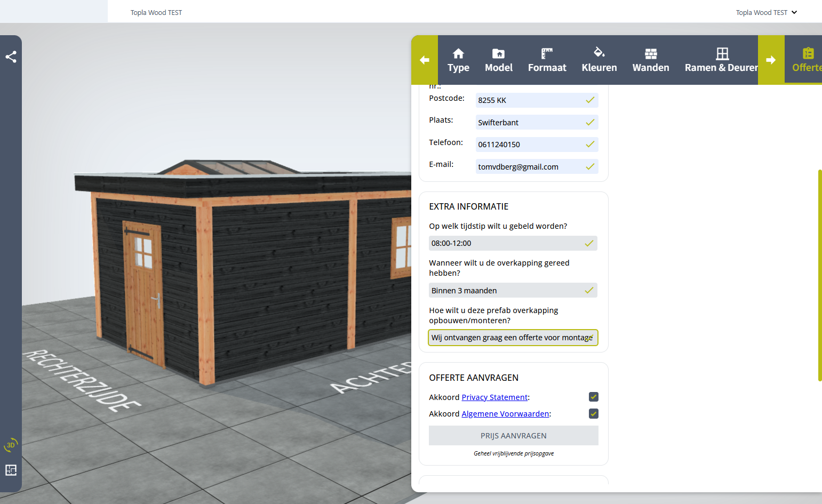This screenshot has height=504, width=822.
Task: Uncheck the Privacy Statement agreement checkbox
Action: [593, 397]
